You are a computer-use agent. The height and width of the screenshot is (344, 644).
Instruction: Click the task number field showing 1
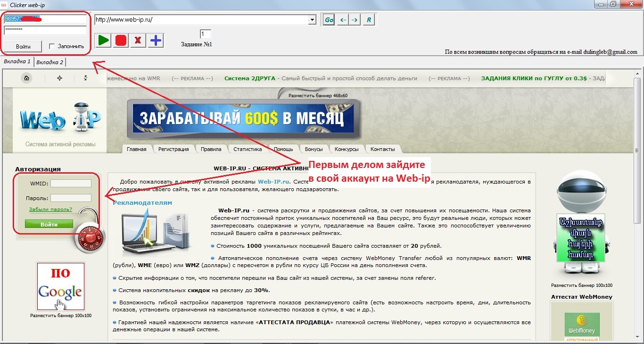pyautogui.click(x=206, y=34)
